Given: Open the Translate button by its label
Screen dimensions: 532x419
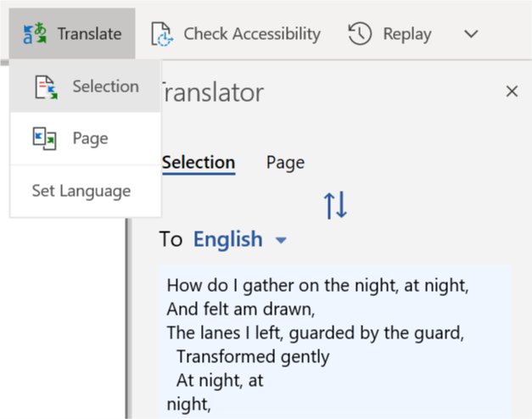Looking at the screenshot, I should coord(89,34).
